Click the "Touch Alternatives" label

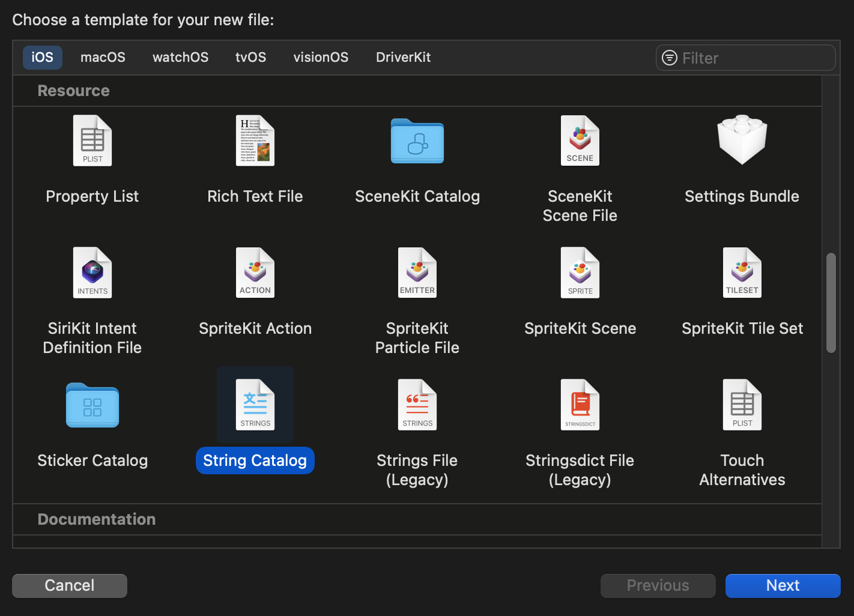tap(742, 470)
